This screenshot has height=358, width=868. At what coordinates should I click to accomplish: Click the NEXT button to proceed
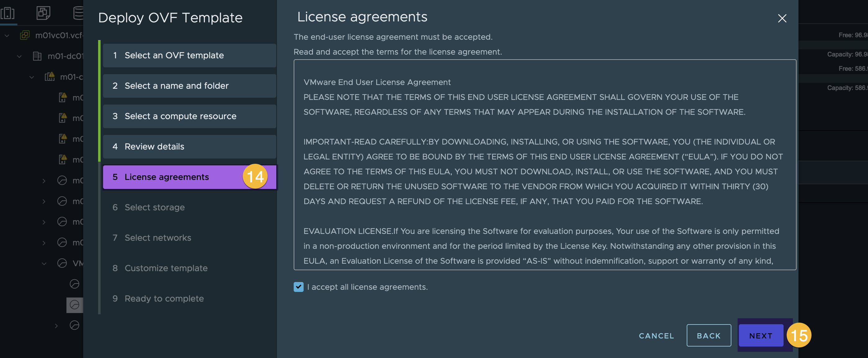point(761,334)
